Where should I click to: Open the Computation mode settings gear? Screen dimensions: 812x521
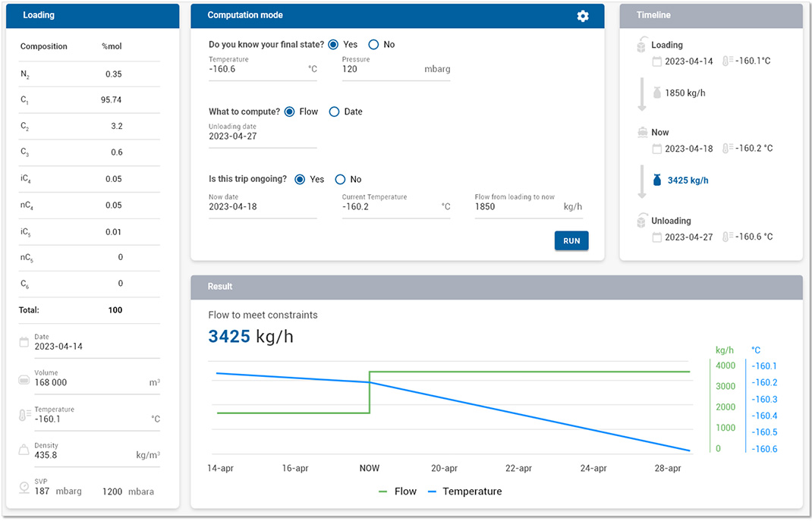click(x=583, y=16)
